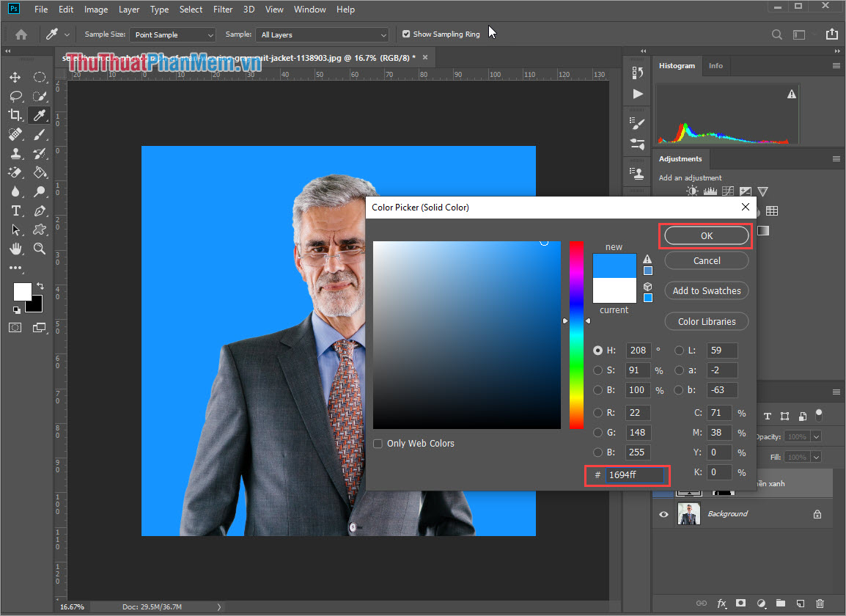Enable Only Web Colors
The height and width of the screenshot is (616, 846).
pyautogui.click(x=378, y=443)
